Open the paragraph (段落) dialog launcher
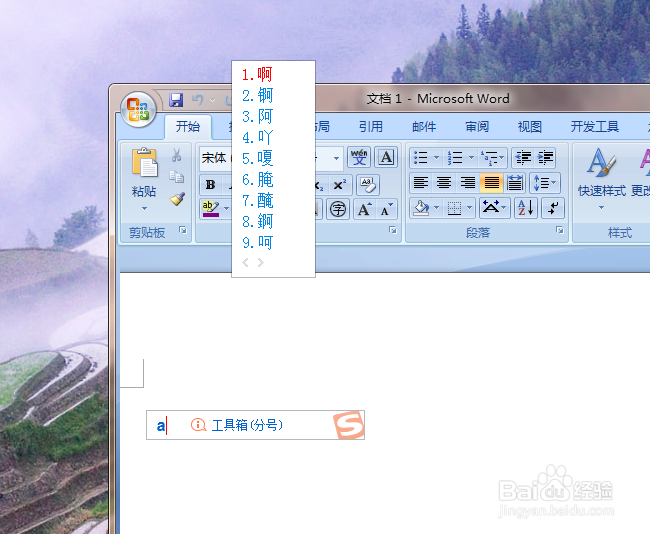The width and height of the screenshot is (650, 534). coord(560,230)
